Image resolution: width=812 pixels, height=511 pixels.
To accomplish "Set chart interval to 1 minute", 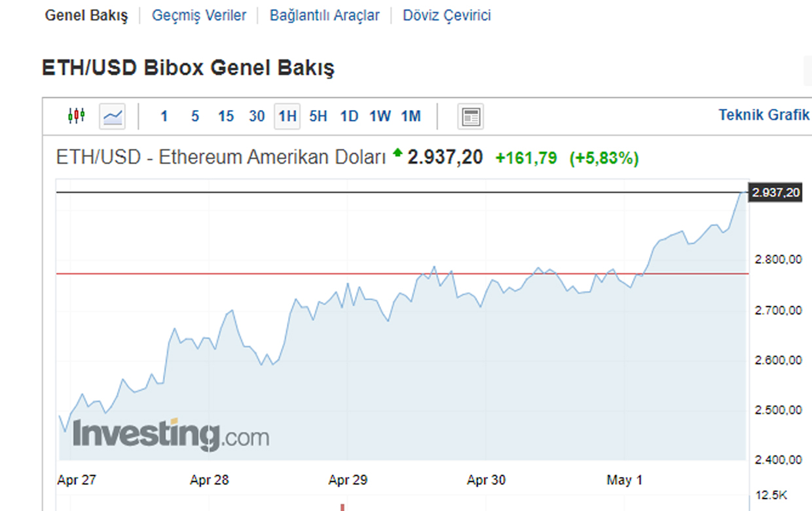I will pos(164,117).
